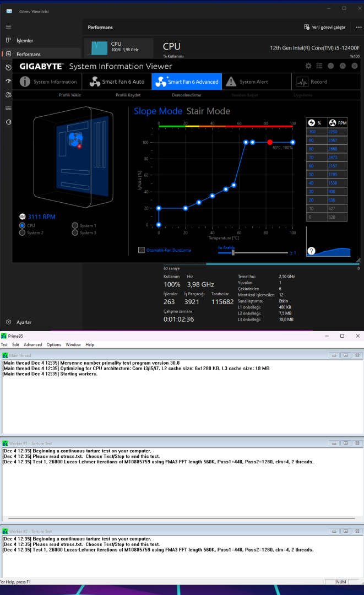Screen dimensions: 364x595
Task: Click the Worker #2 window icon in Prime95
Action: 6,531
